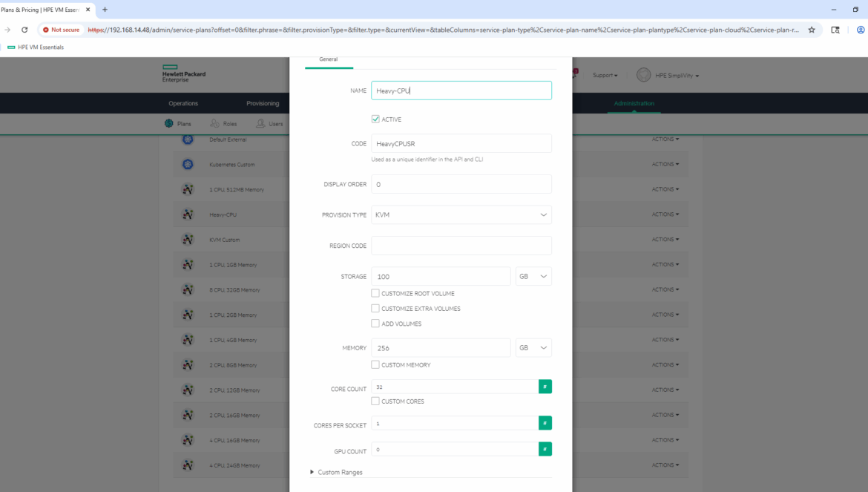
Task: Click the green button beside Core Count
Action: [x=545, y=387]
